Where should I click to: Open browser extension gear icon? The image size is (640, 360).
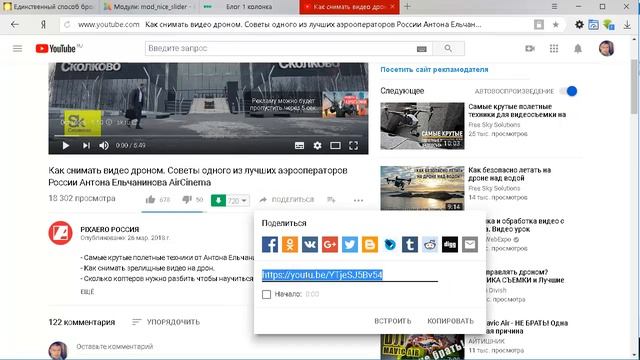pyautogui.click(x=579, y=24)
